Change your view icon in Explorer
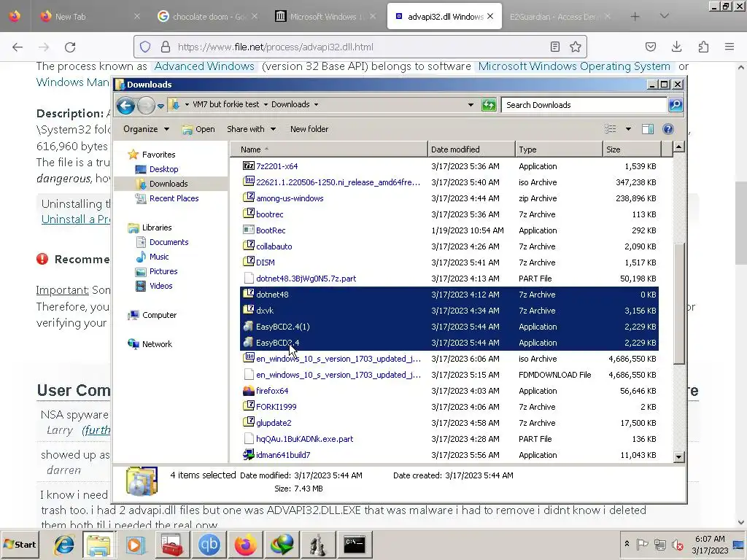Viewport: 747px width, 560px height. point(611,129)
